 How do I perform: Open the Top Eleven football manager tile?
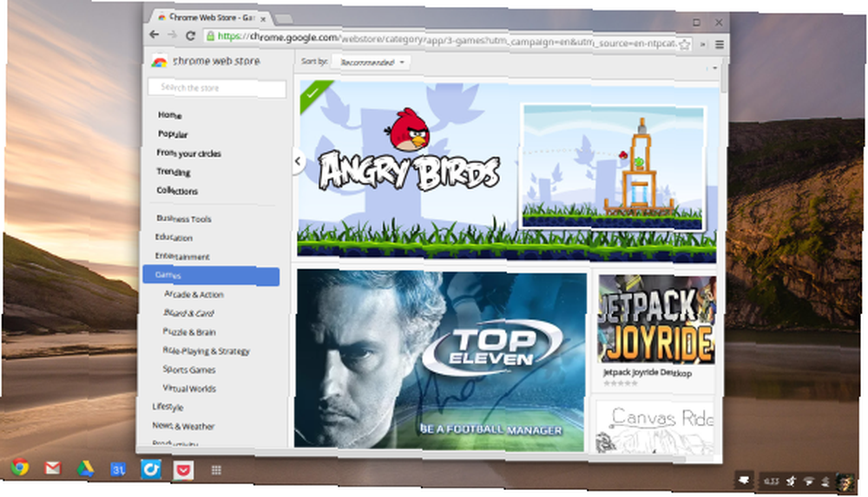coord(440,360)
